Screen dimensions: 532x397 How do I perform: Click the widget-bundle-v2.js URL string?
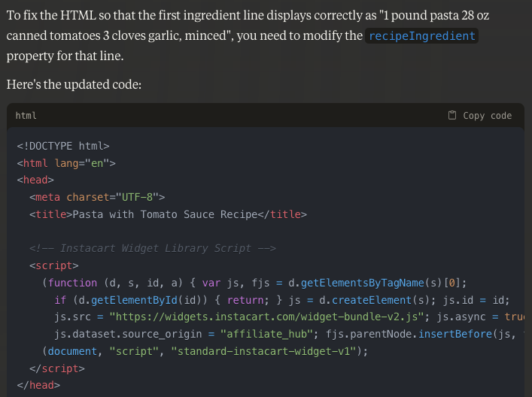[266, 317]
